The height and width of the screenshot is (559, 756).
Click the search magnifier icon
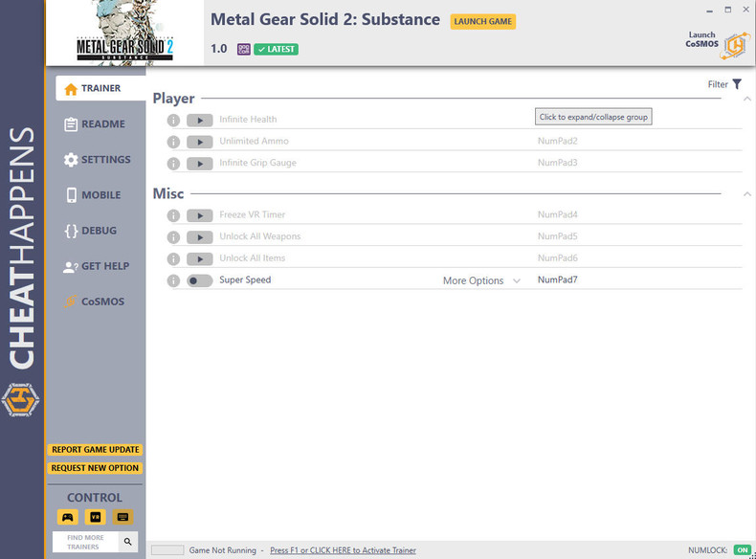coord(128,542)
